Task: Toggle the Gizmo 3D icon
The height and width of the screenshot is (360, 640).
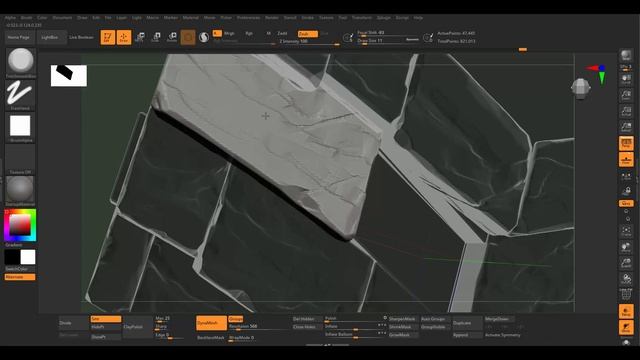Action: (188, 37)
